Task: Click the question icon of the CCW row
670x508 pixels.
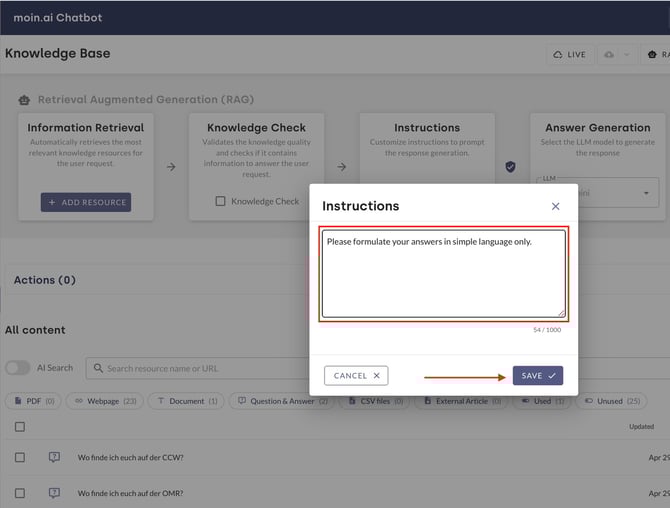Action: 54,457
